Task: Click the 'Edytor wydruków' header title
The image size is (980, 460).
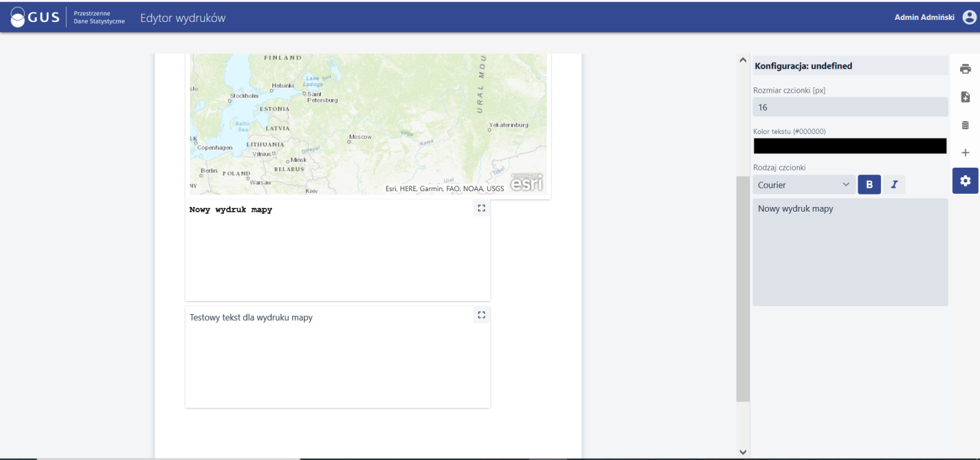Action: pyautogui.click(x=182, y=18)
